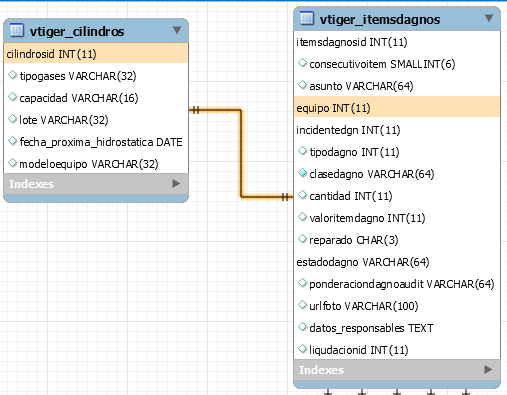Viewport: 507px width, 395px height.
Task: Select the estadodagno VARCHAR(64) column
Action: (397, 262)
